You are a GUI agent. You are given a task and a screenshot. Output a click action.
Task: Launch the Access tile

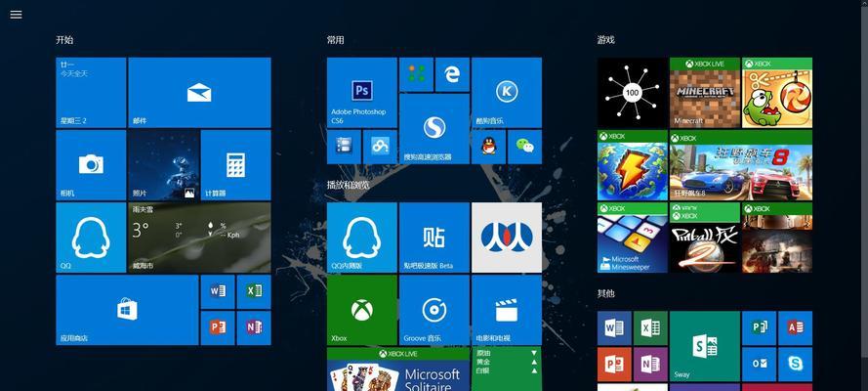796,327
